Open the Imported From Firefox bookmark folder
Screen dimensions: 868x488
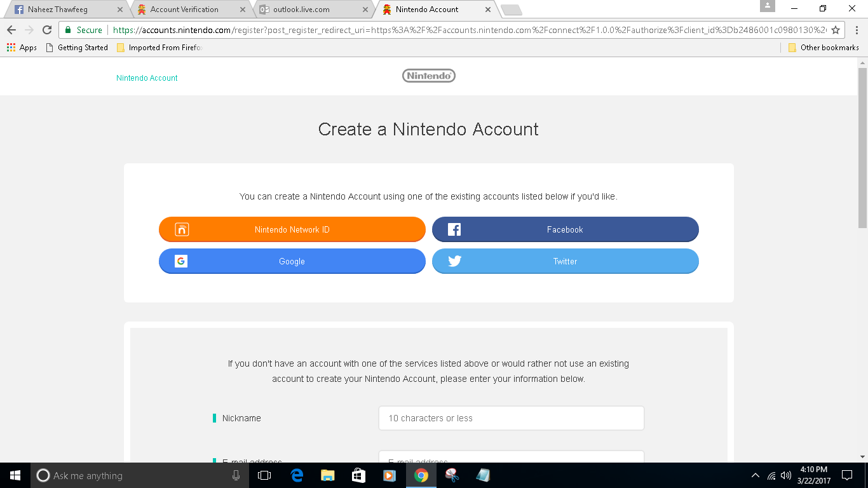[x=159, y=48]
